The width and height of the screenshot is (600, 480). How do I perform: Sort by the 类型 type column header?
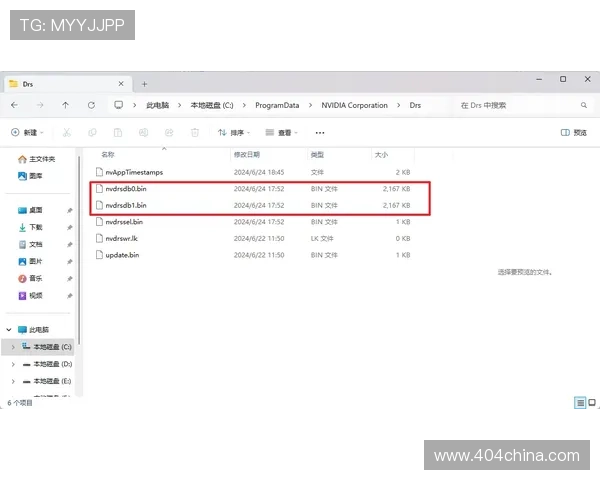(x=317, y=155)
